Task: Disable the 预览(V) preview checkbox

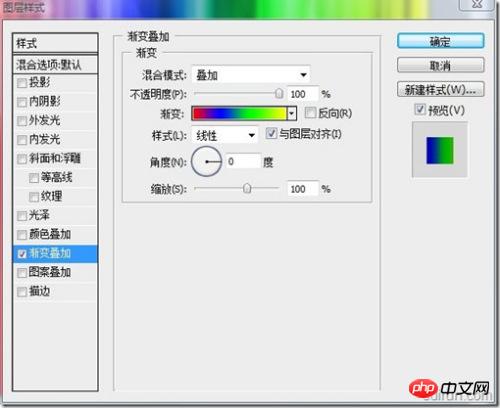Action: pyautogui.click(x=420, y=109)
